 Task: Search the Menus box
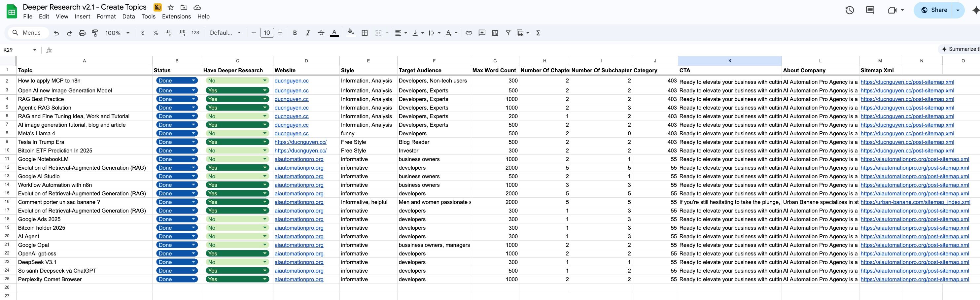(x=28, y=33)
